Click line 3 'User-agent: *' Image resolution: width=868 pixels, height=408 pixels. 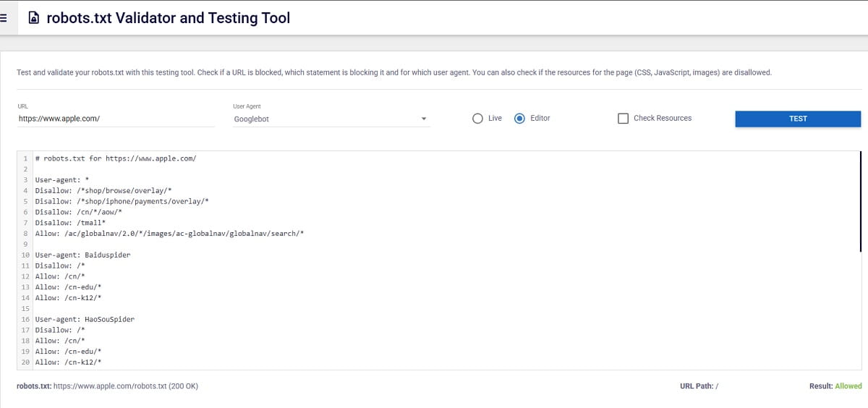coord(61,179)
